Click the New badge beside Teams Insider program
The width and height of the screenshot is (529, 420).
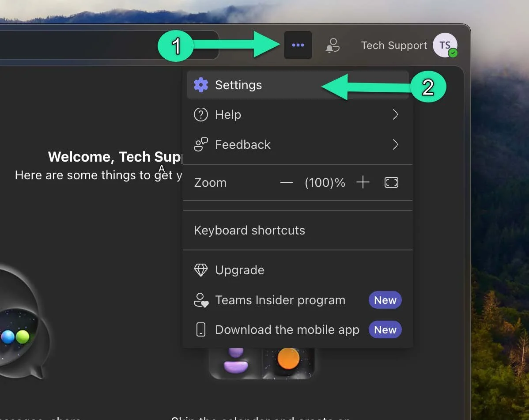point(385,300)
